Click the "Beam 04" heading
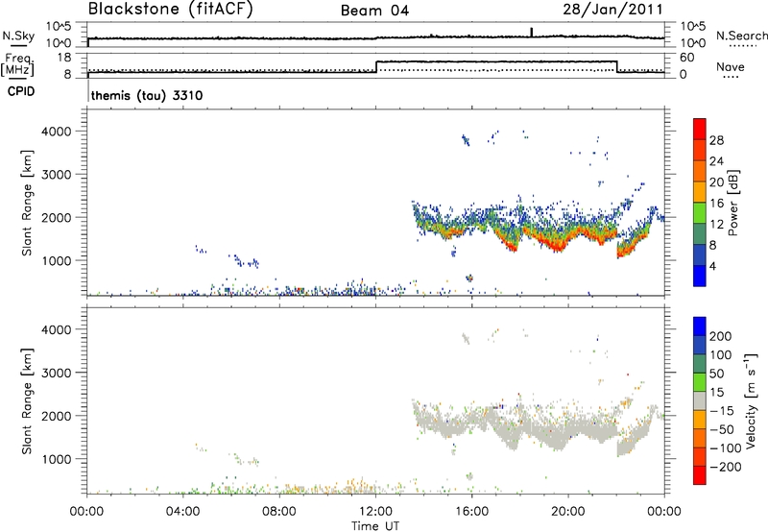 (x=374, y=11)
